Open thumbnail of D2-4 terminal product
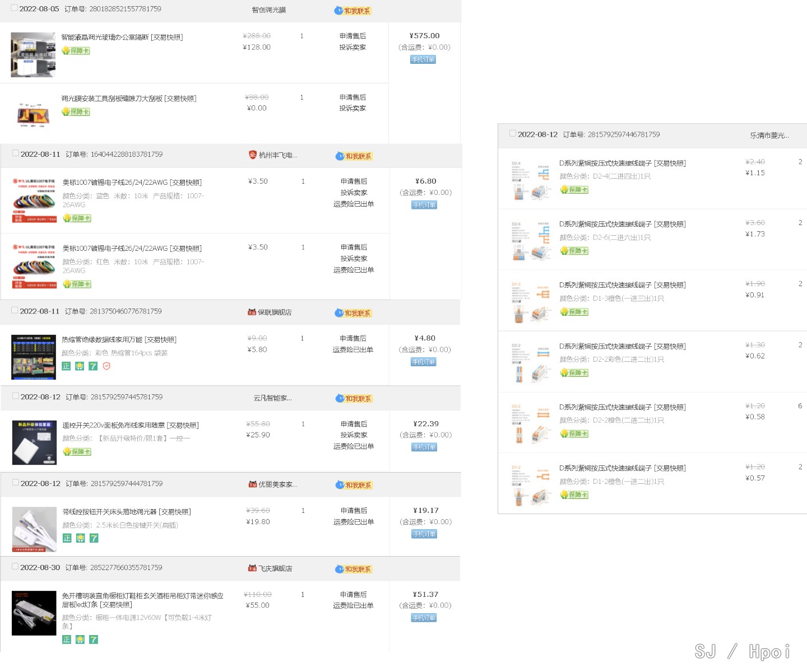This screenshot has width=807, height=672. 531,180
